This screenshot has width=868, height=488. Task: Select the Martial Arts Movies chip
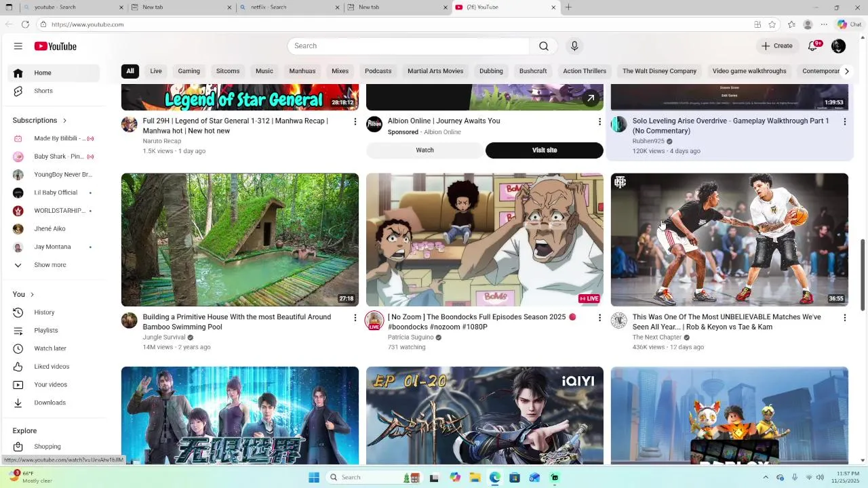[x=435, y=71]
